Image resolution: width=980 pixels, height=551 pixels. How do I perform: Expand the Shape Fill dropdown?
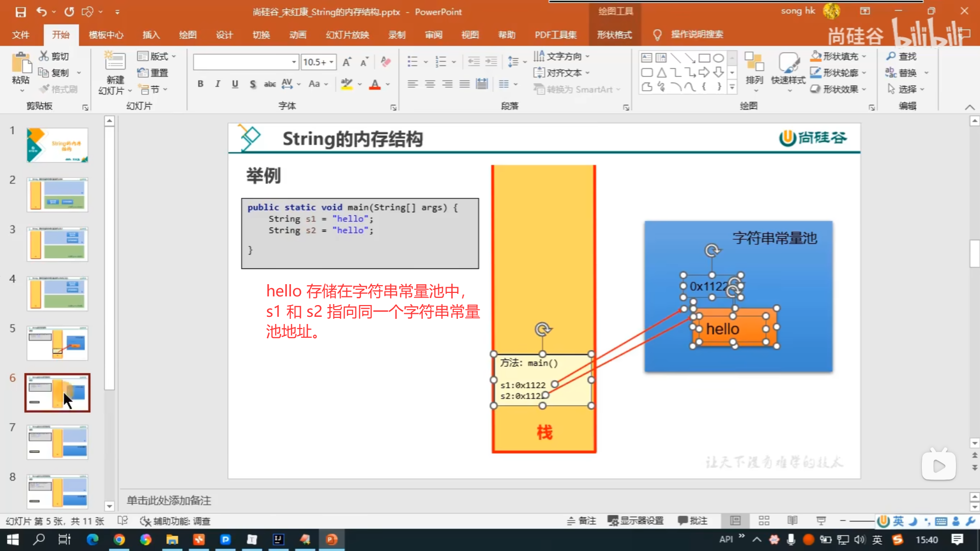864,56
